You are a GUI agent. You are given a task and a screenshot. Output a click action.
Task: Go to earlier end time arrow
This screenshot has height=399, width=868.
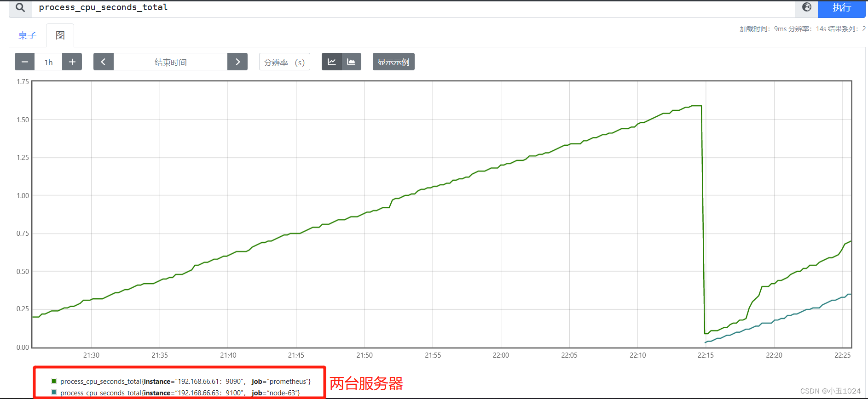click(x=104, y=62)
